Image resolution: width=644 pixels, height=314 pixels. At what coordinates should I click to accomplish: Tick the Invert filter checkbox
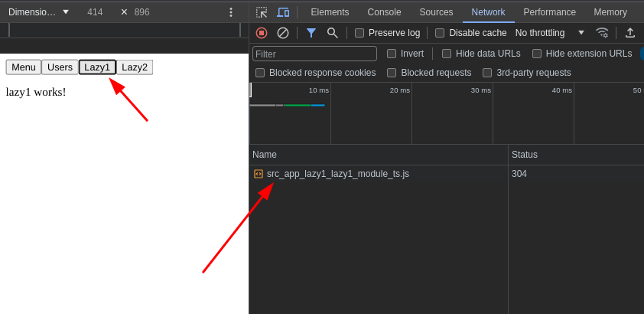[392, 54]
